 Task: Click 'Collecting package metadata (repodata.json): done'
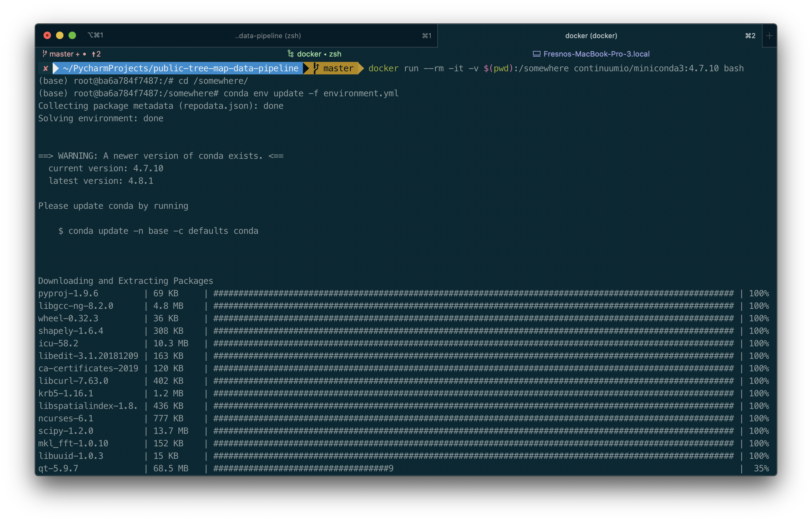click(161, 106)
